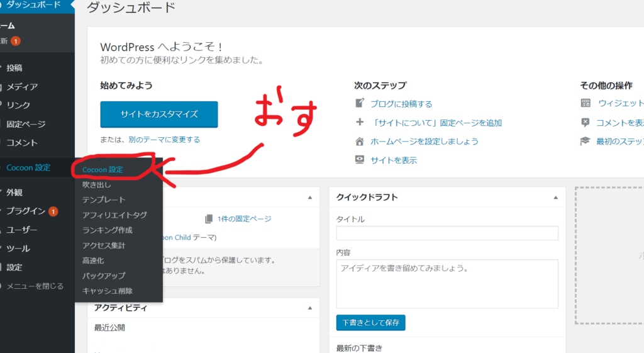
Task: Open the ランキング作成 submenu item
Action: tap(107, 230)
